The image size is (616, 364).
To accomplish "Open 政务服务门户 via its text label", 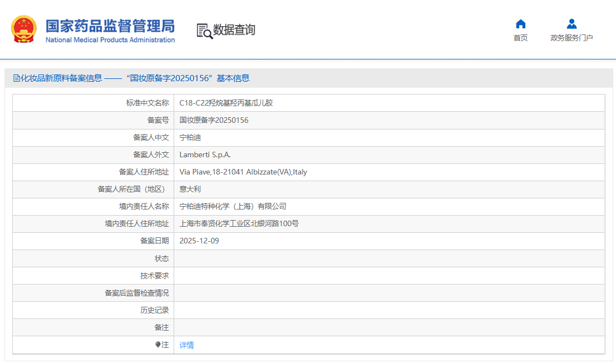I will [571, 38].
